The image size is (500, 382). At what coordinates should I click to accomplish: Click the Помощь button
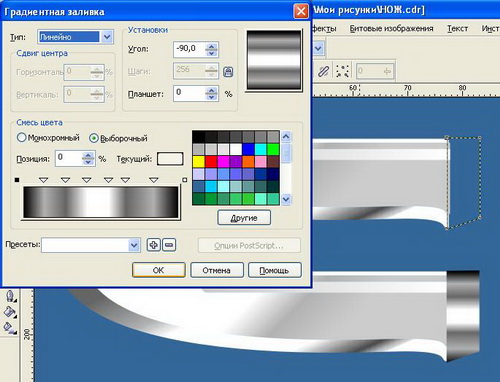[x=275, y=270]
